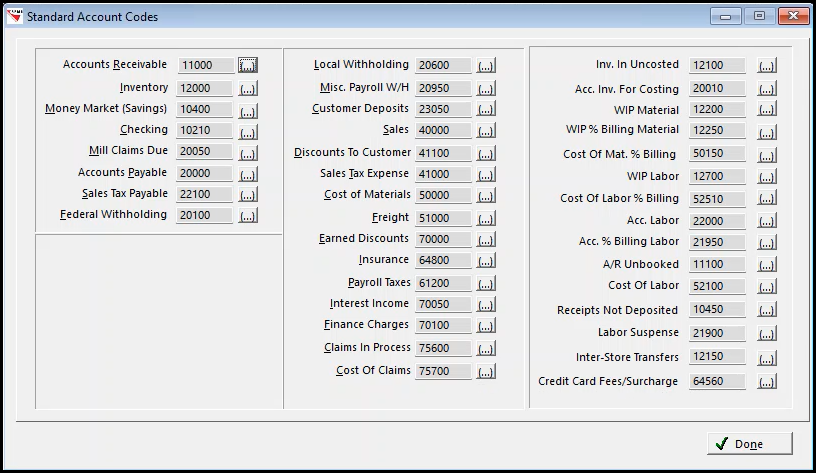Click lookup button for Sales Tax Payable

[248, 195]
